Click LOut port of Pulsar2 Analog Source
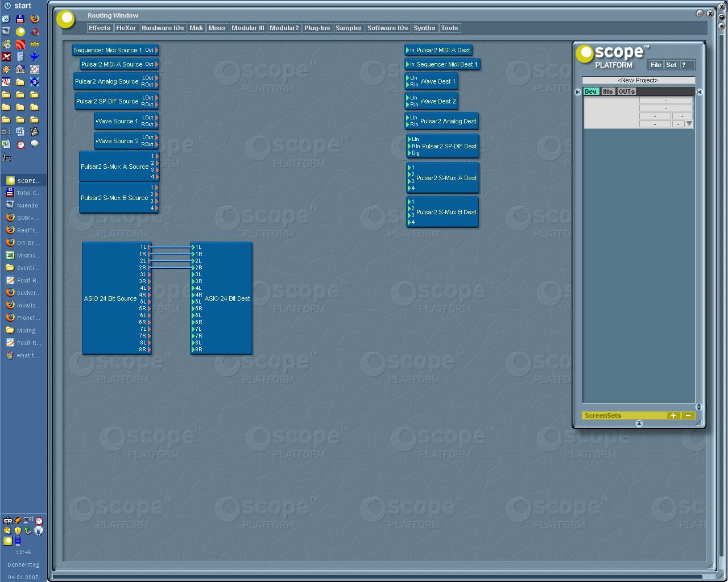 (x=156, y=77)
